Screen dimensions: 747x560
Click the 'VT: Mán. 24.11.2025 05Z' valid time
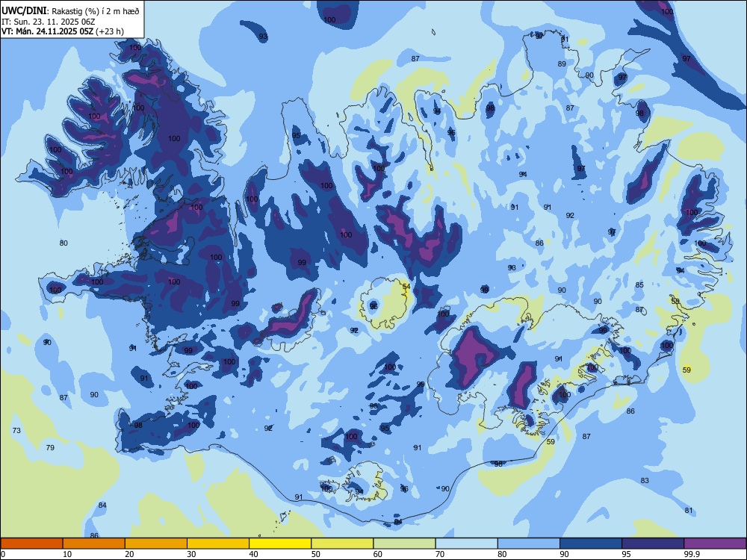click(48, 31)
